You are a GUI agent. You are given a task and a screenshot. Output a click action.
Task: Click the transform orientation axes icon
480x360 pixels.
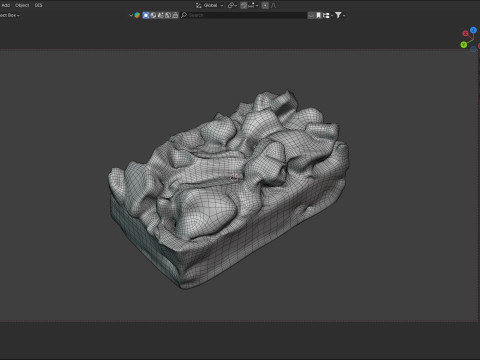point(199,5)
